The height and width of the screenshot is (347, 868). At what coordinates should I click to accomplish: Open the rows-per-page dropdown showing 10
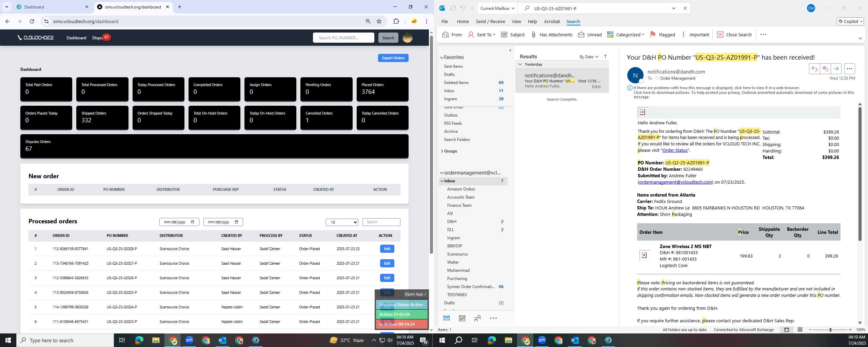click(x=342, y=222)
